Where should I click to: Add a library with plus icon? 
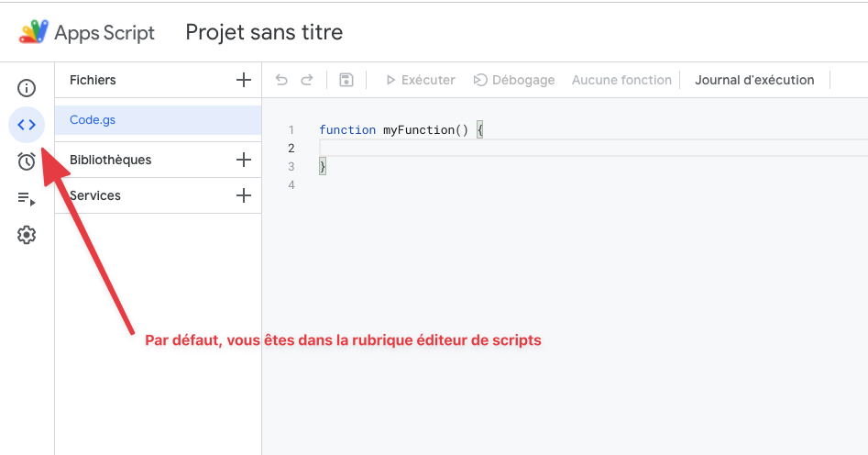tap(243, 160)
